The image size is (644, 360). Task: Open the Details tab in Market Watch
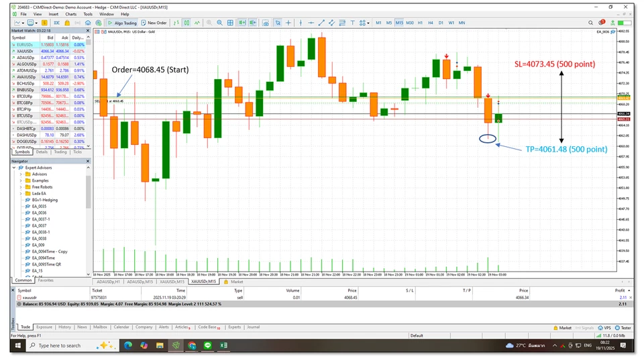(42, 152)
